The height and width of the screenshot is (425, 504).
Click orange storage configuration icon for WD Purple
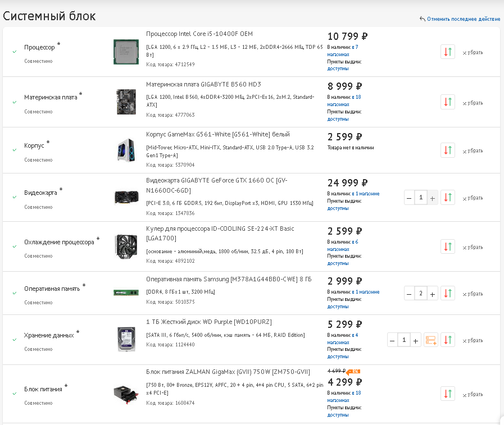pyautogui.click(x=431, y=340)
